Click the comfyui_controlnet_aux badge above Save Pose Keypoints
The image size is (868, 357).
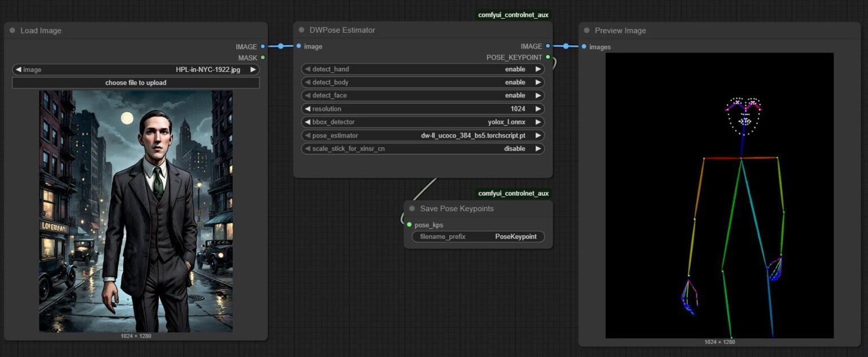coord(513,193)
